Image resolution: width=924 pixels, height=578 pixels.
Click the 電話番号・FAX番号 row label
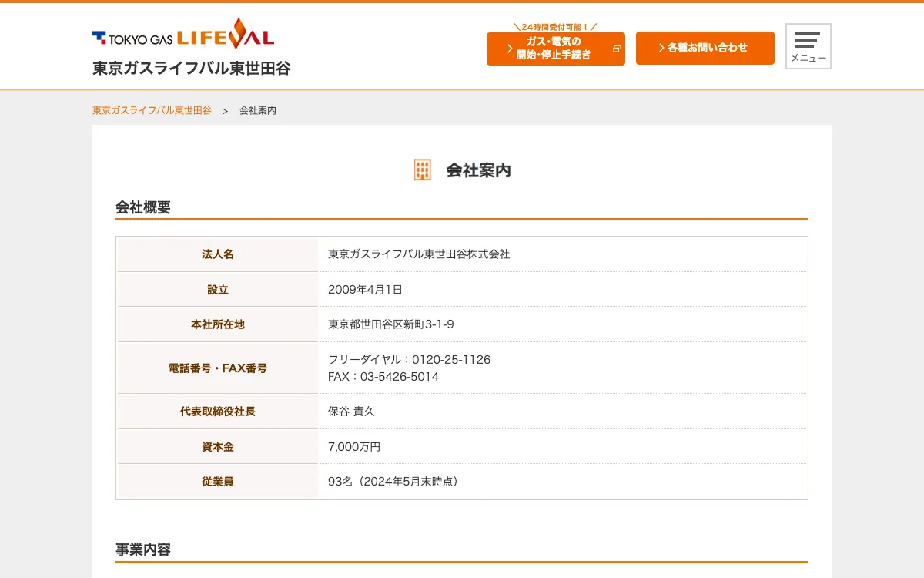click(218, 368)
